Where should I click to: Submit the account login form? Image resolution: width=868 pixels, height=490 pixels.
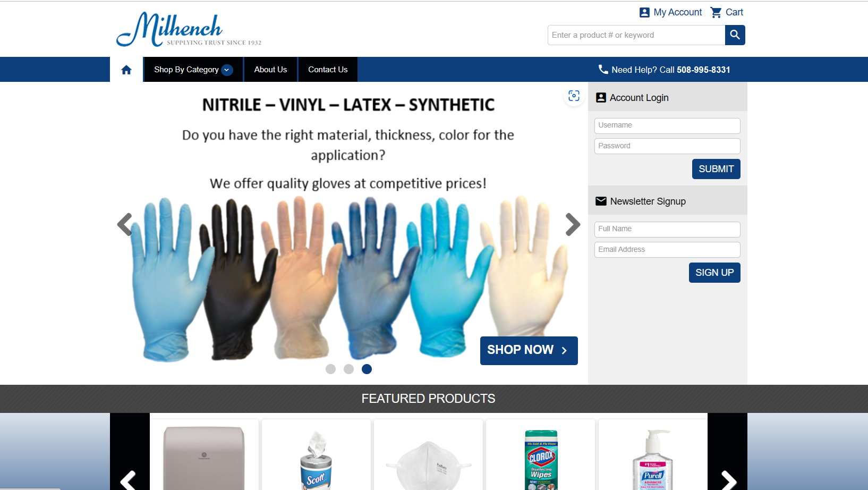pyautogui.click(x=716, y=169)
